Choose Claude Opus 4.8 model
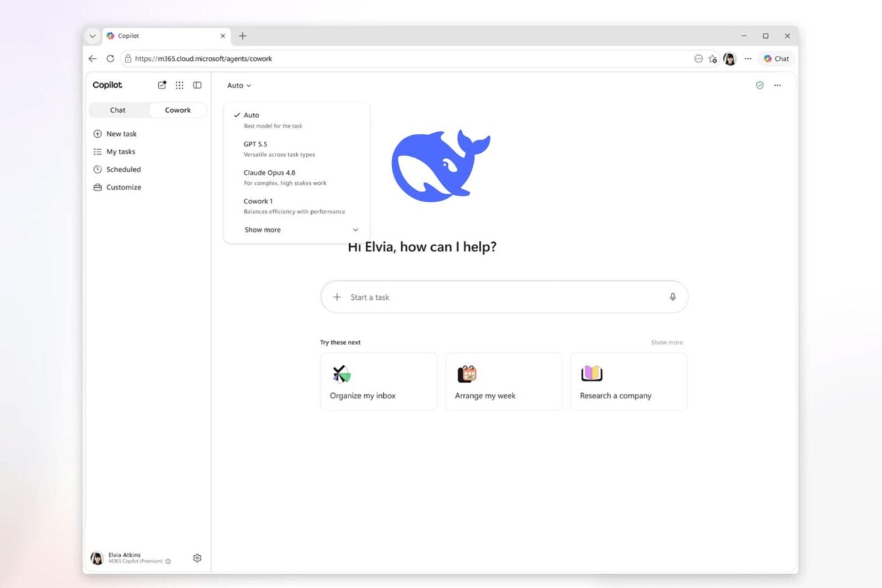This screenshot has width=882, height=588. click(297, 177)
